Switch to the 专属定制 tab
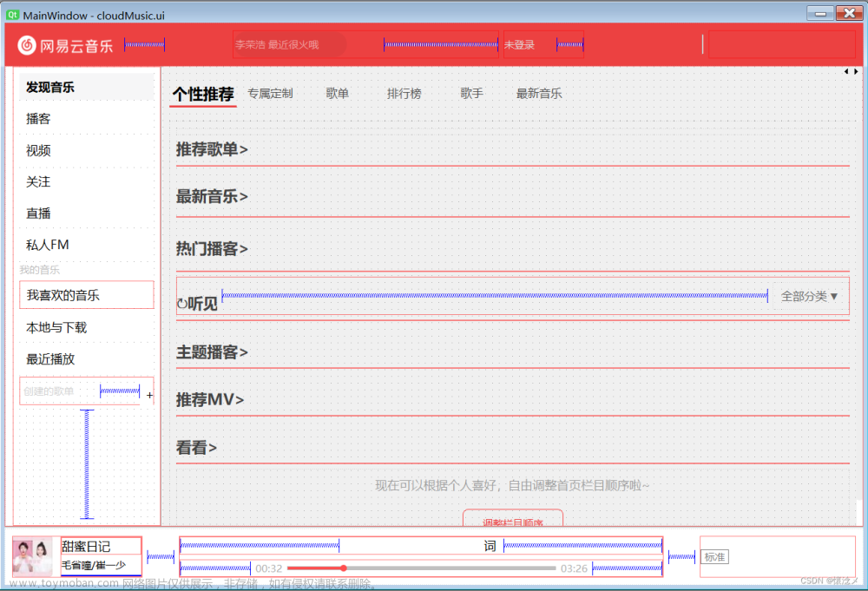Screen dimensions: 868x591 pos(270,94)
